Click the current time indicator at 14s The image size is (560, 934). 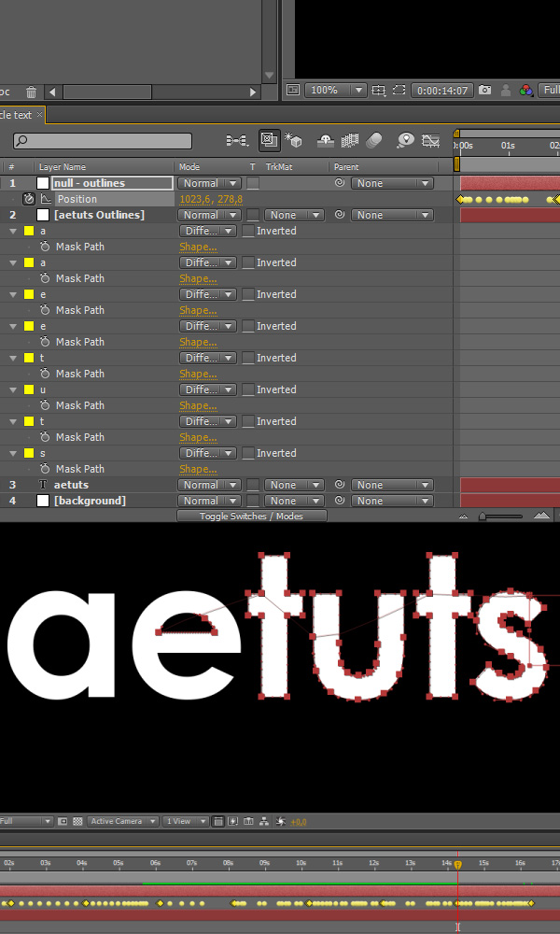click(457, 864)
